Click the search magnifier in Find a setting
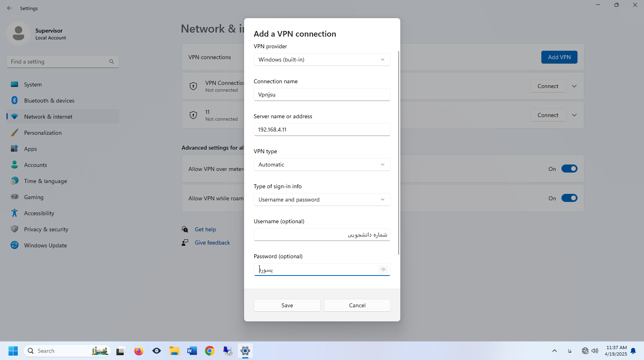This screenshot has height=360, width=644. 112,62
